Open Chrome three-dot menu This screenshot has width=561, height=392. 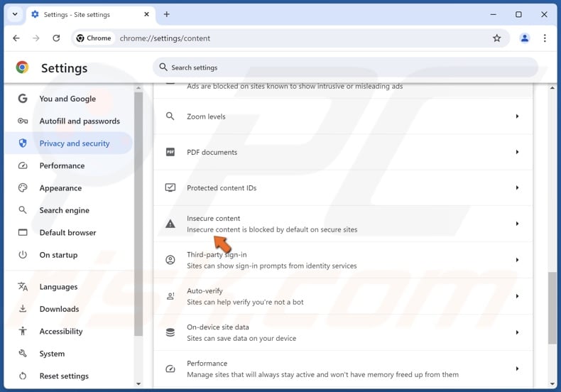545,38
